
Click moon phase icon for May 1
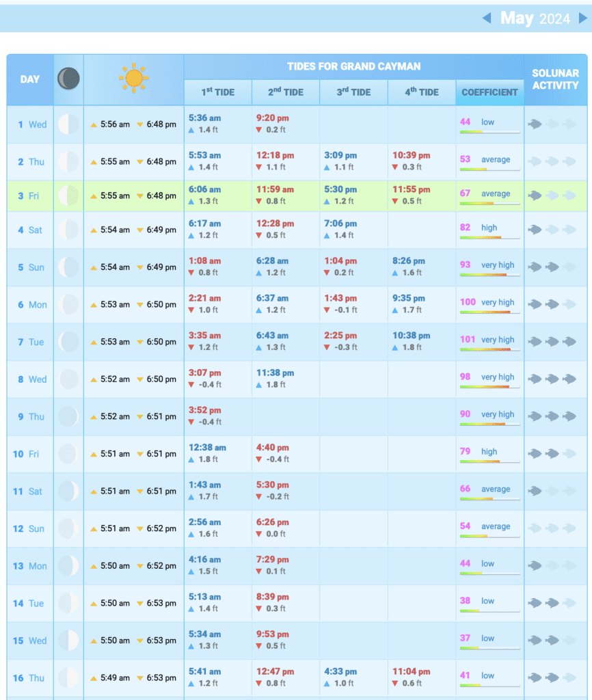point(68,124)
